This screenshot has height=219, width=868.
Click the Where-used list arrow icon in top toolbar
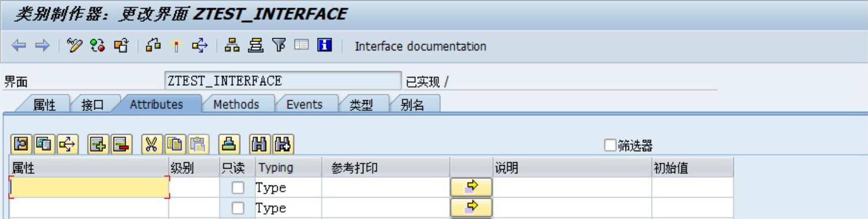[200, 46]
